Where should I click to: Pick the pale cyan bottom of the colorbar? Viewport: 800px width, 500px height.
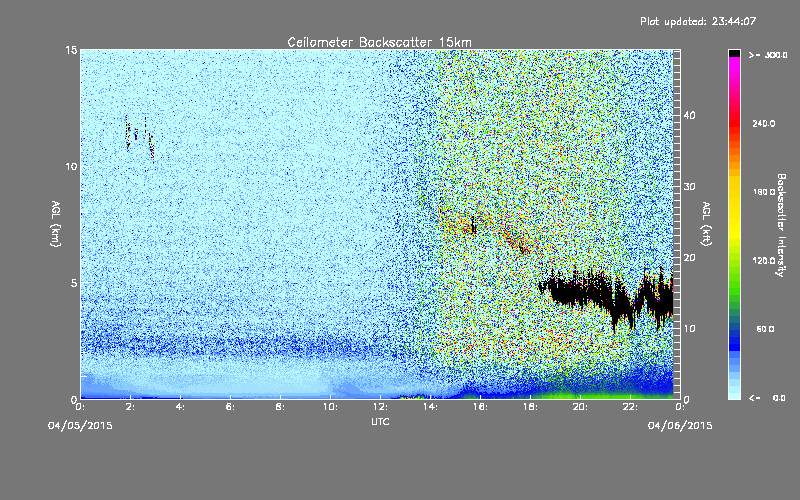[x=734, y=394]
